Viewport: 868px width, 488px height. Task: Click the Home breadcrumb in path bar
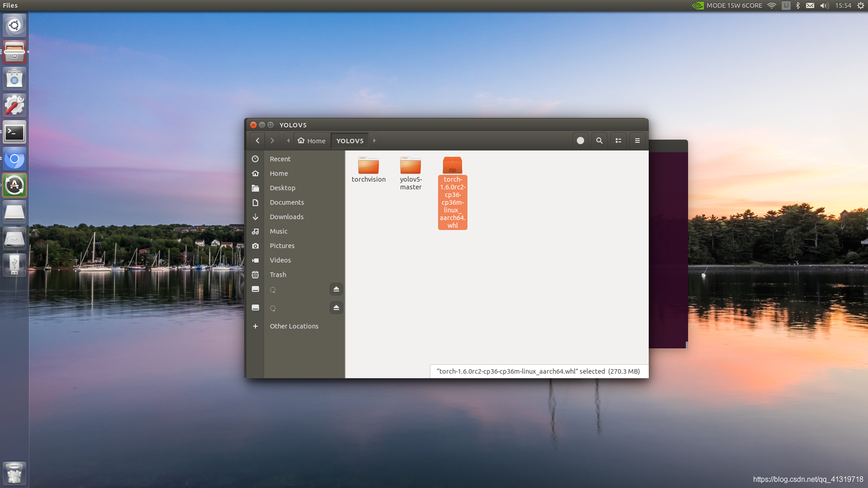[x=312, y=141]
